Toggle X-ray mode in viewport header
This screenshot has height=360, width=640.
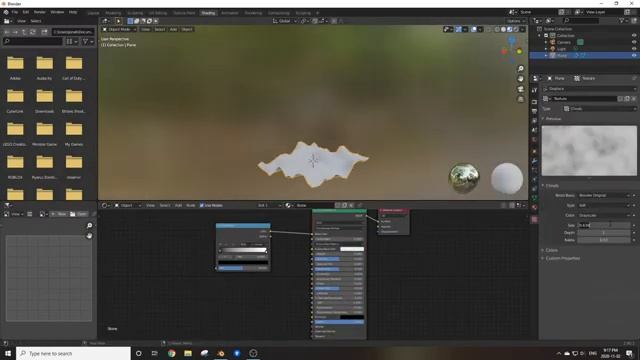tap(488, 29)
